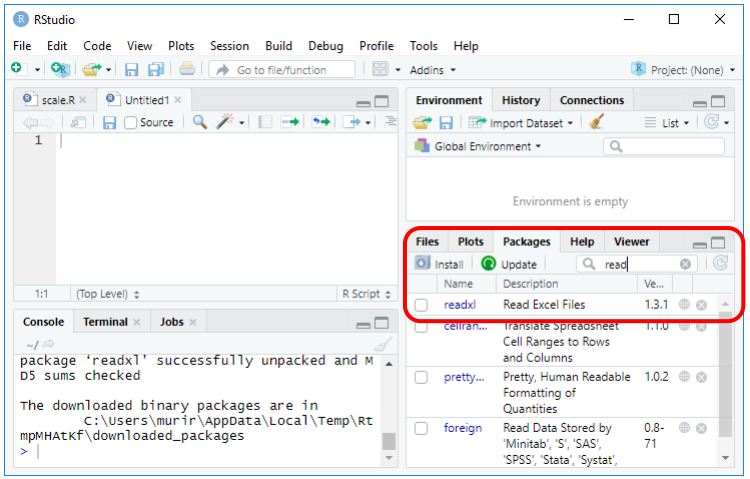The image size is (750, 479).
Task: Click the Workspace panes grid icon
Action: 380,69
